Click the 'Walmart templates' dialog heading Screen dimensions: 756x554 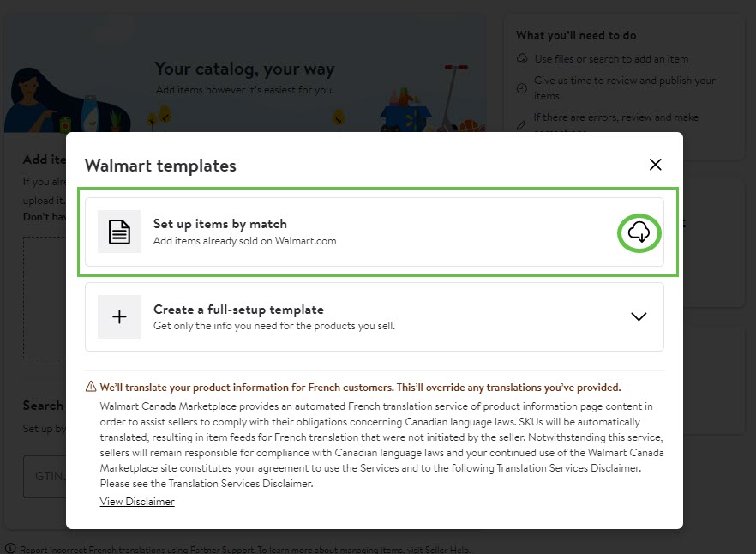160,166
